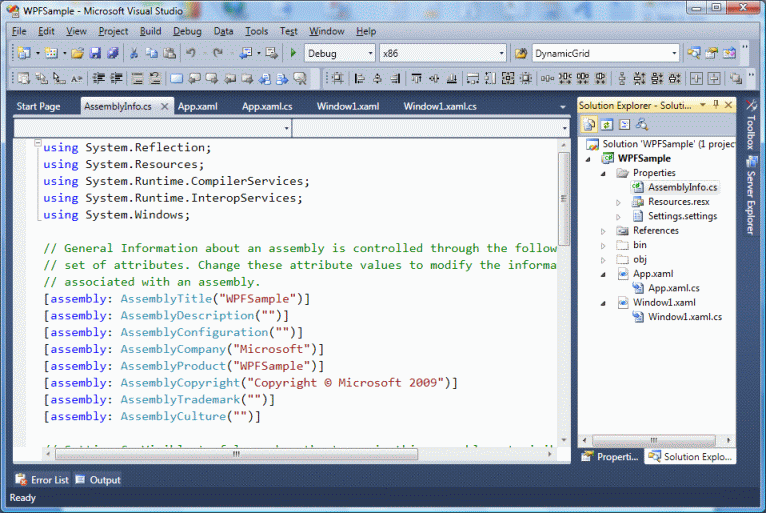Open the Build menu

(150, 31)
